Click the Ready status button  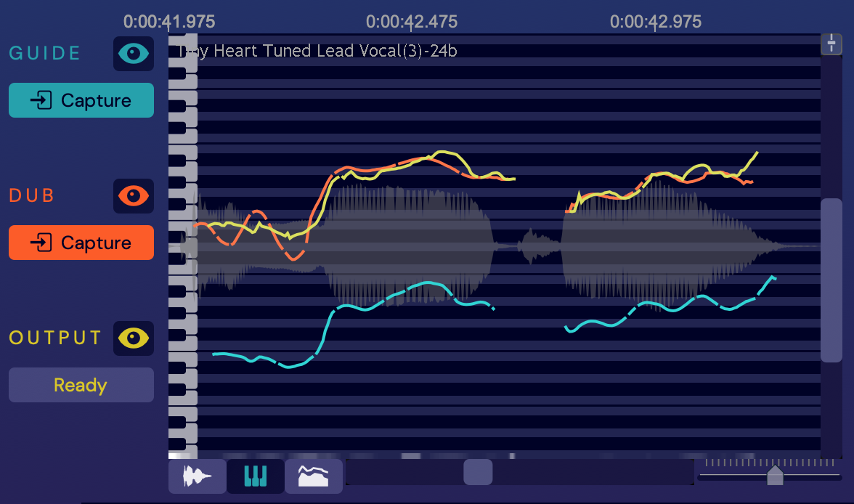tap(81, 385)
